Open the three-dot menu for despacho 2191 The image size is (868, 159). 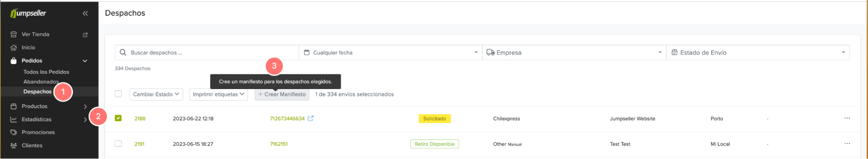point(847,144)
